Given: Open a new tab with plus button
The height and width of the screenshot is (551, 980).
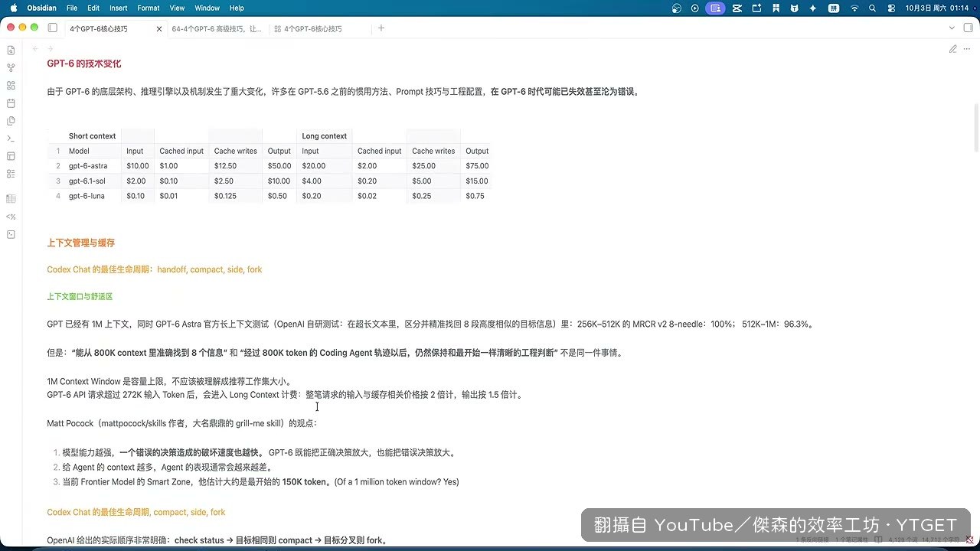Looking at the screenshot, I should 381,28.
